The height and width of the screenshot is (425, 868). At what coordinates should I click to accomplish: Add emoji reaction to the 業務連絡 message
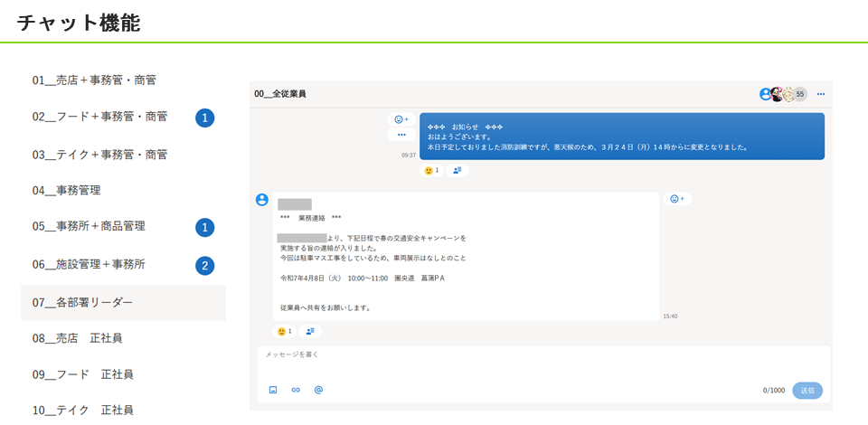[x=677, y=199]
